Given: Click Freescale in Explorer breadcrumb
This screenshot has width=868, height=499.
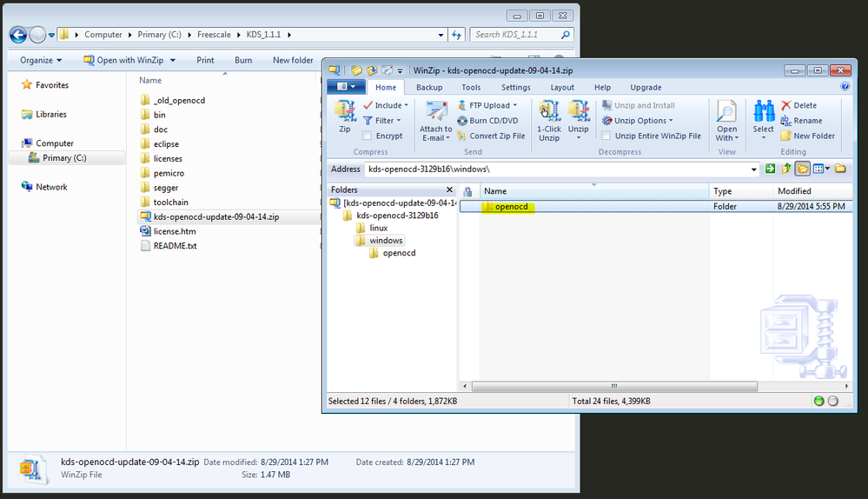Looking at the screenshot, I should [x=214, y=34].
